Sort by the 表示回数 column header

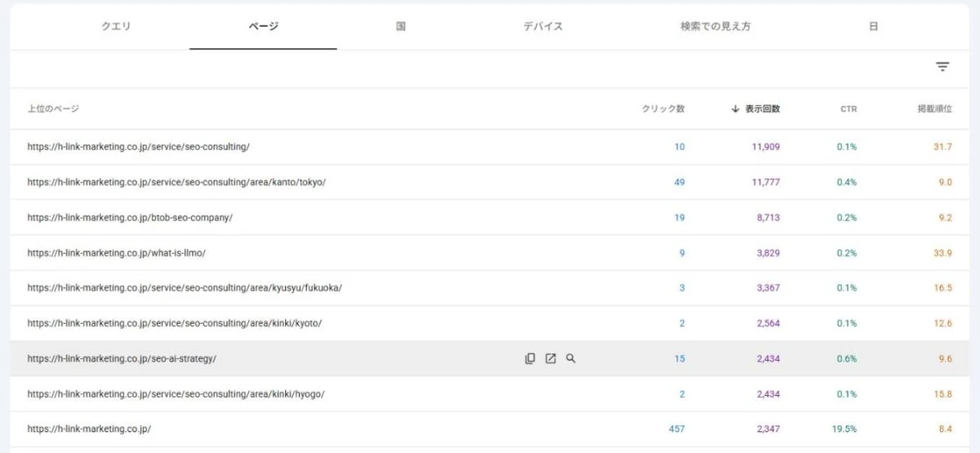pos(762,109)
